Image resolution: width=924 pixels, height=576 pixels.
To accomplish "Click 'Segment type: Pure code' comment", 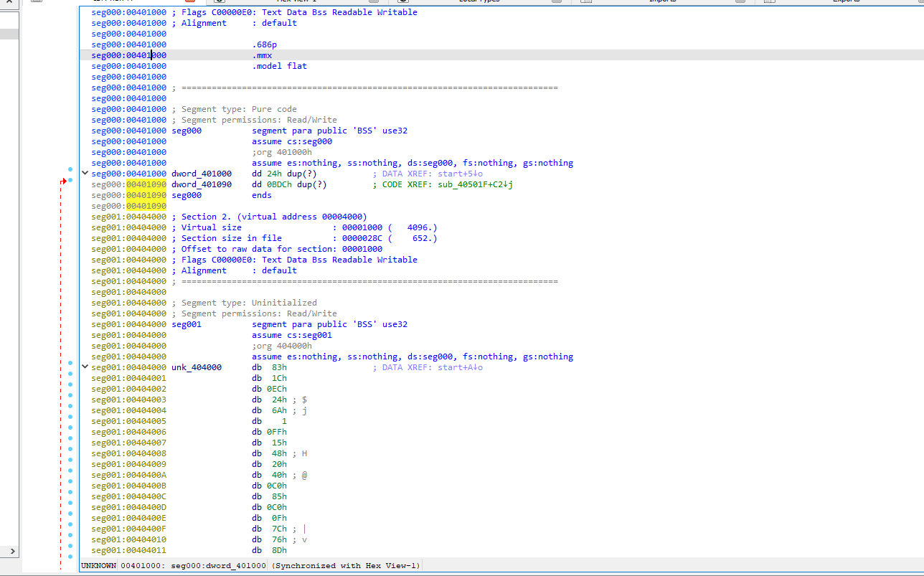I will click(235, 109).
